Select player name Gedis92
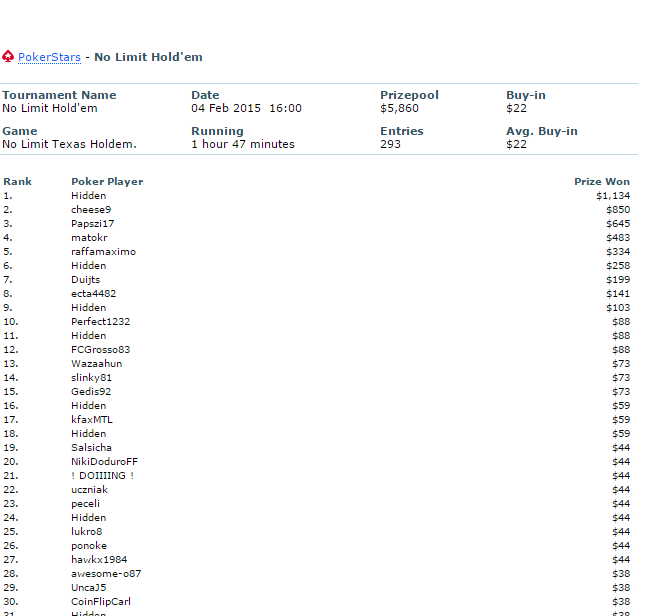 (x=91, y=392)
